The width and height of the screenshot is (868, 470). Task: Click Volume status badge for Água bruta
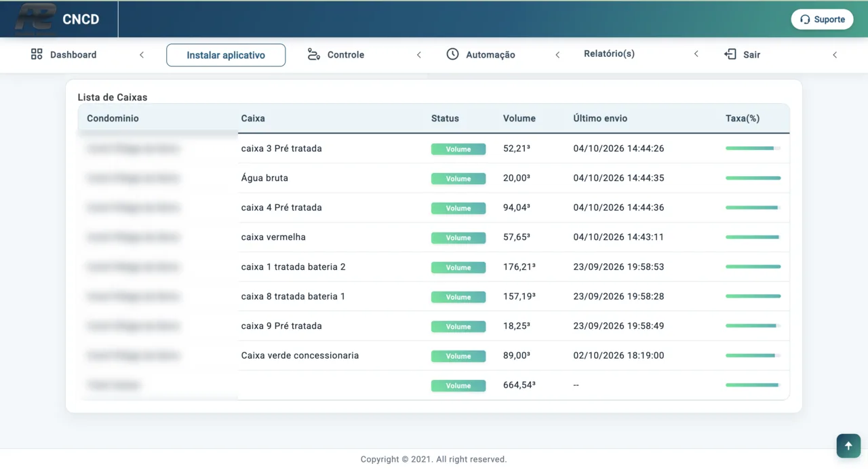point(458,178)
